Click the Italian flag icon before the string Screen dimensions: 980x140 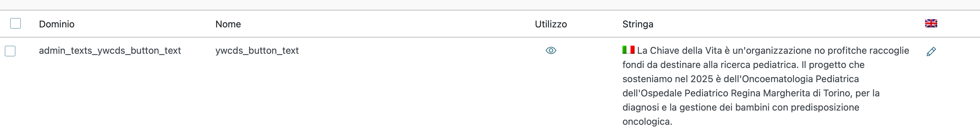[628, 50]
